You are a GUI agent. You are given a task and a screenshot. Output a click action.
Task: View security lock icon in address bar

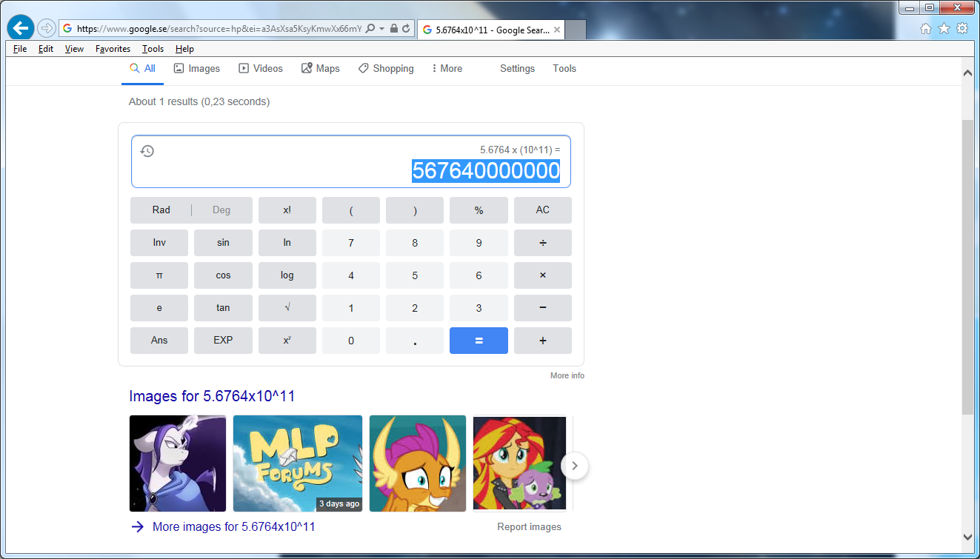point(394,28)
